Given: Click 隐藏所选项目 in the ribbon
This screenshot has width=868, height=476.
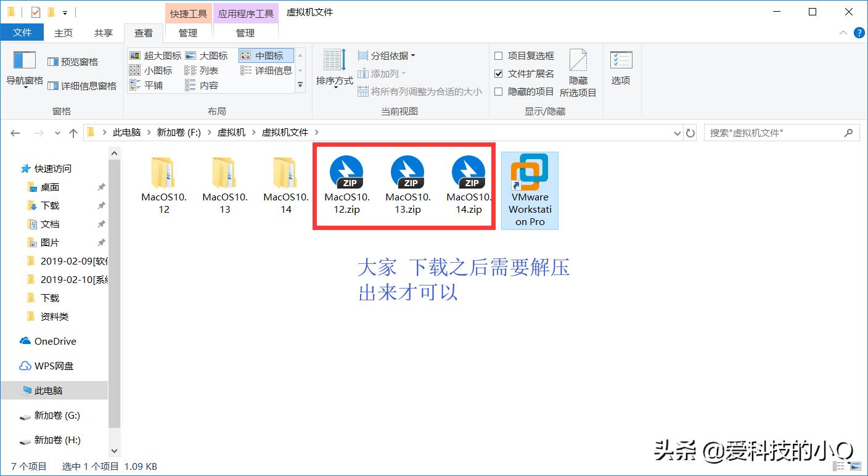Looking at the screenshot, I should [578, 70].
